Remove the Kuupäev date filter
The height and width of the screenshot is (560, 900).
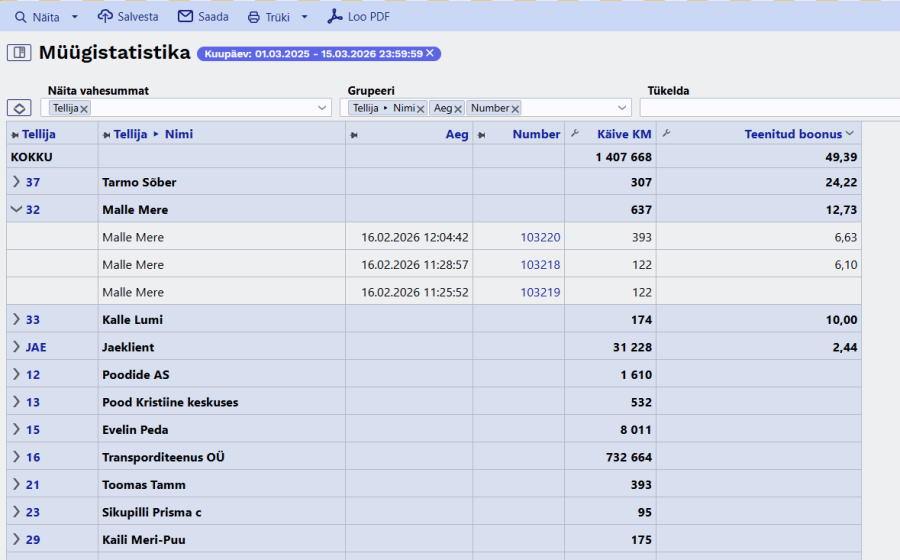[430, 54]
